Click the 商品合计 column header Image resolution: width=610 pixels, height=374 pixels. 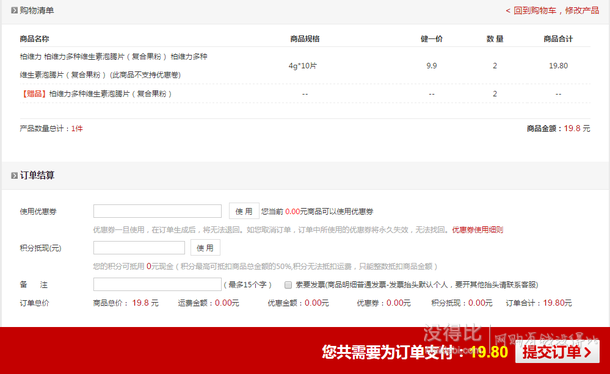pos(558,39)
